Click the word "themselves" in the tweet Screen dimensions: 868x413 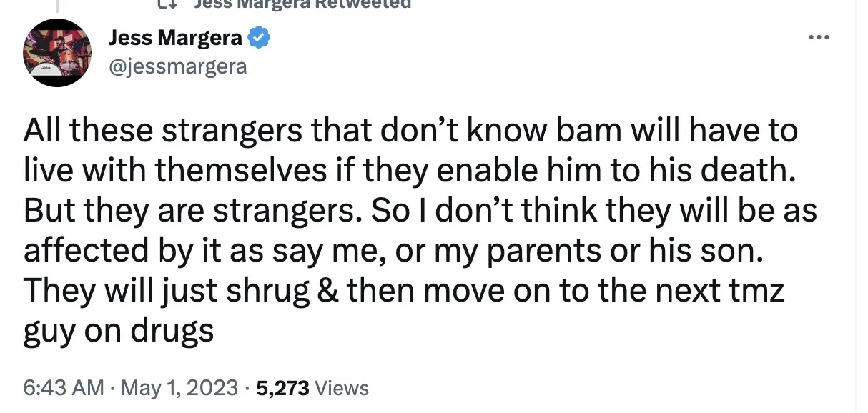[240, 173]
